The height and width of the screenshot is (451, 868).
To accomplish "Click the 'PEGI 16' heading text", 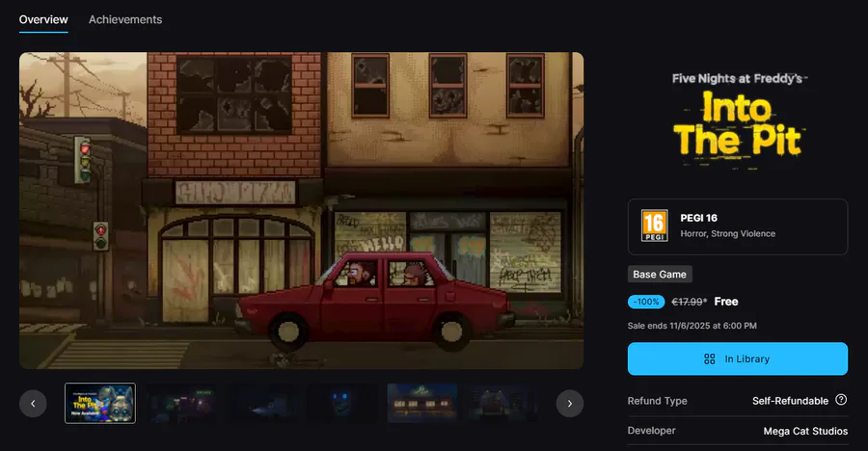I will coord(698,218).
